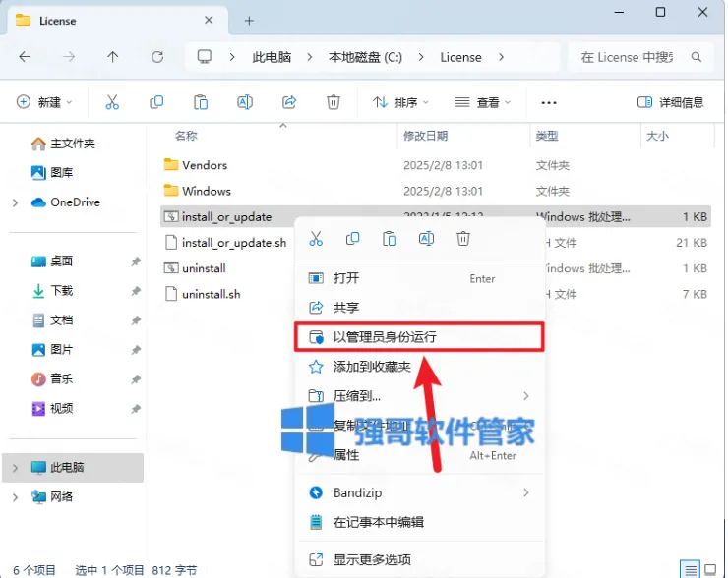Click the Share icon in the toolbar
The width and height of the screenshot is (728, 578).
[x=289, y=102]
